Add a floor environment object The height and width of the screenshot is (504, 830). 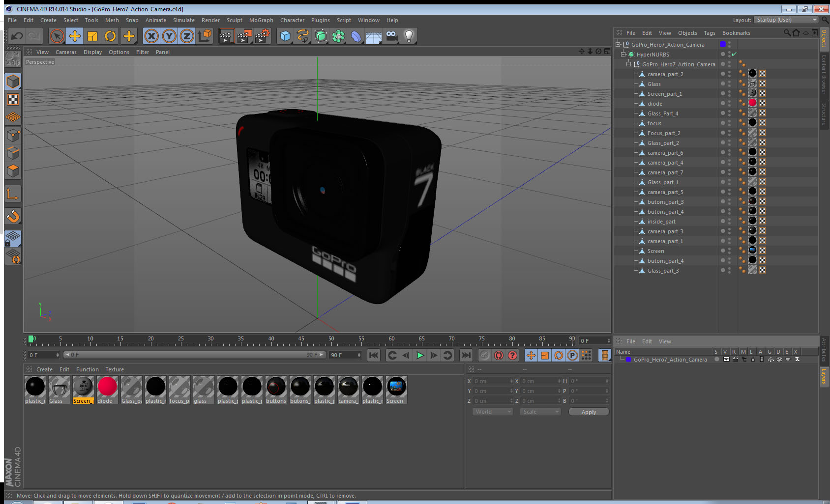coord(374,36)
